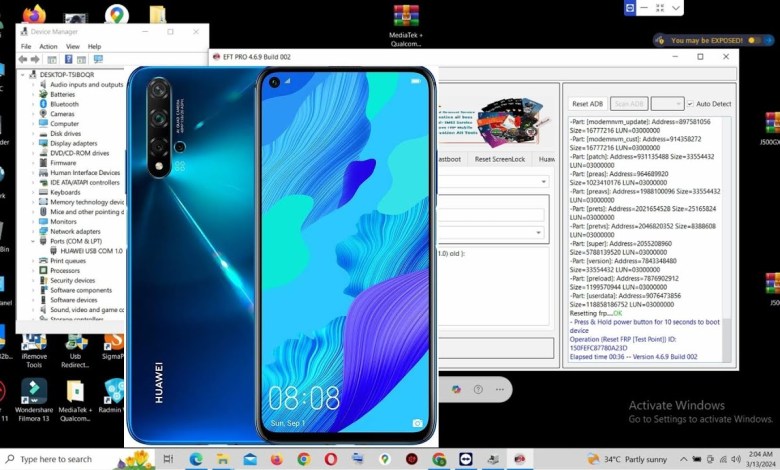Click Microsoft Edge icon in taskbar
780x470 pixels.
point(196,459)
